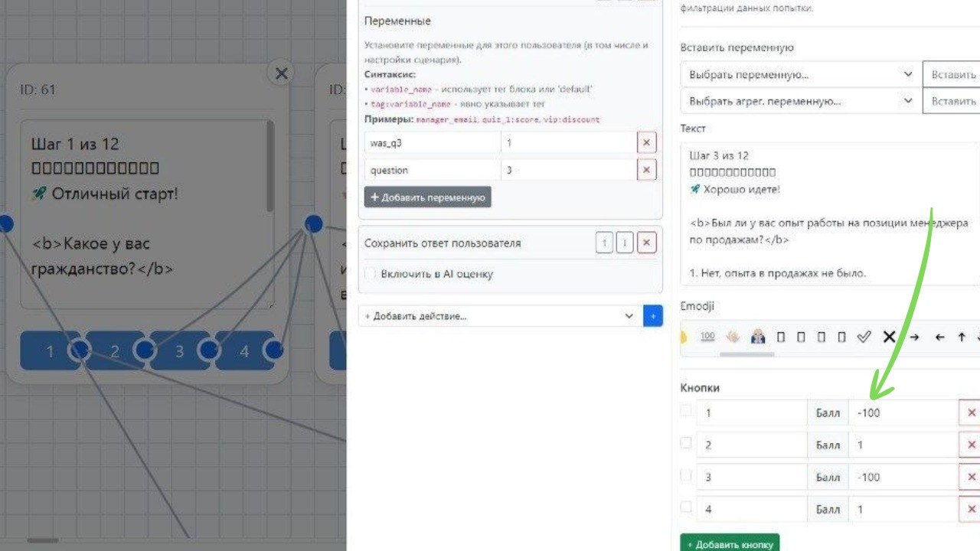This screenshot has width=980, height=551.
Task: Click 'Вставить' next to aggregate variable selector
Action: coord(952,101)
